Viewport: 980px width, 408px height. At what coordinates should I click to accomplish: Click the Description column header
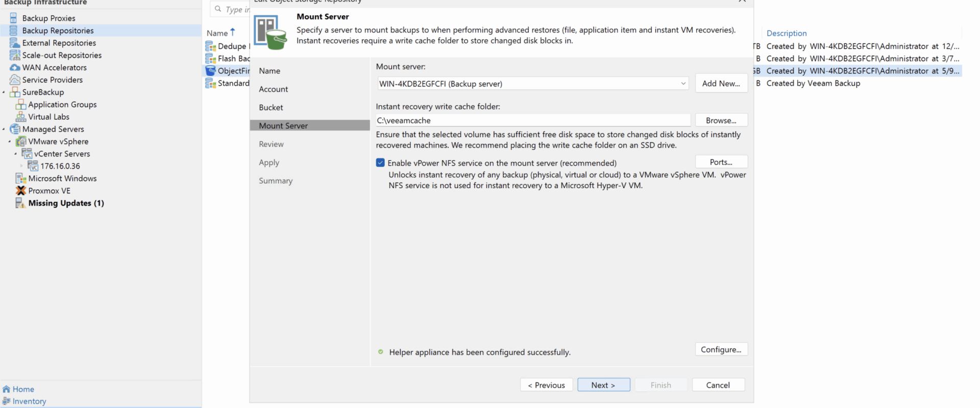coord(787,33)
